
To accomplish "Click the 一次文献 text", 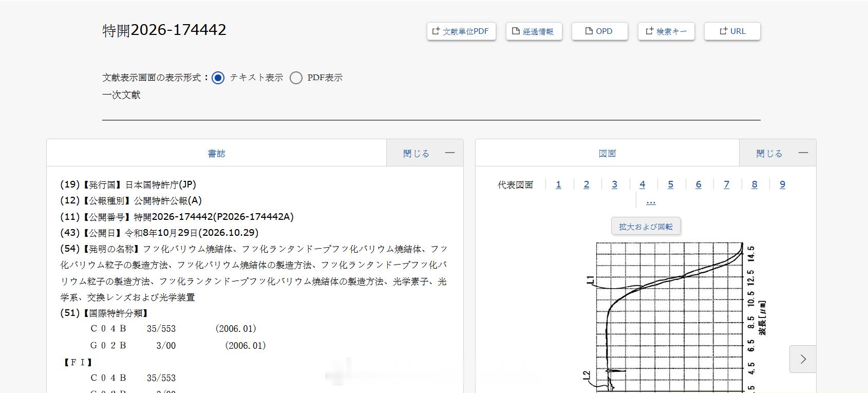I will [x=121, y=95].
